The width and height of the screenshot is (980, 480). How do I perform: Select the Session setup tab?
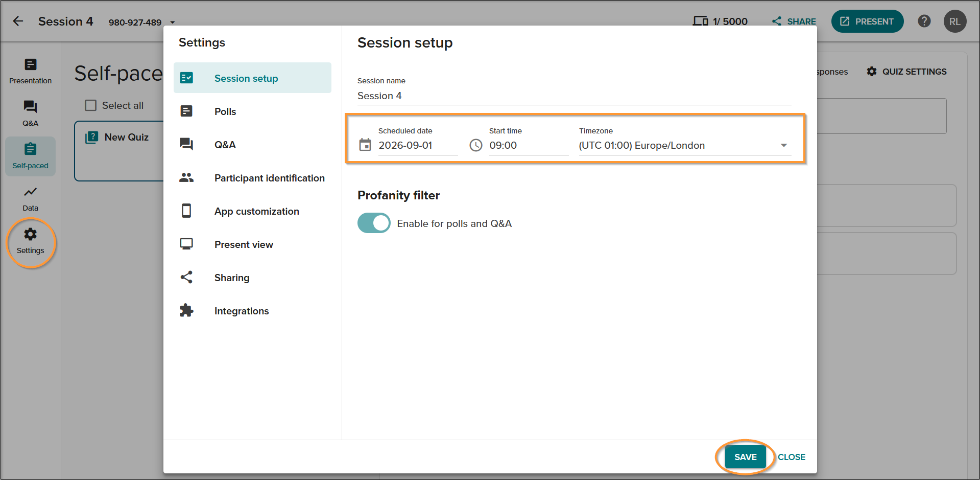tap(252, 78)
